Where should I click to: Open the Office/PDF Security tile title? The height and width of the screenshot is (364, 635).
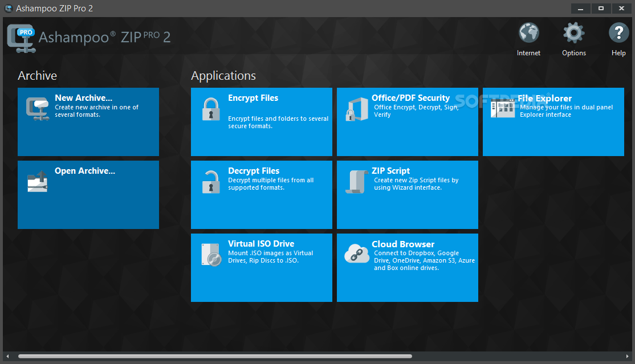coord(410,98)
